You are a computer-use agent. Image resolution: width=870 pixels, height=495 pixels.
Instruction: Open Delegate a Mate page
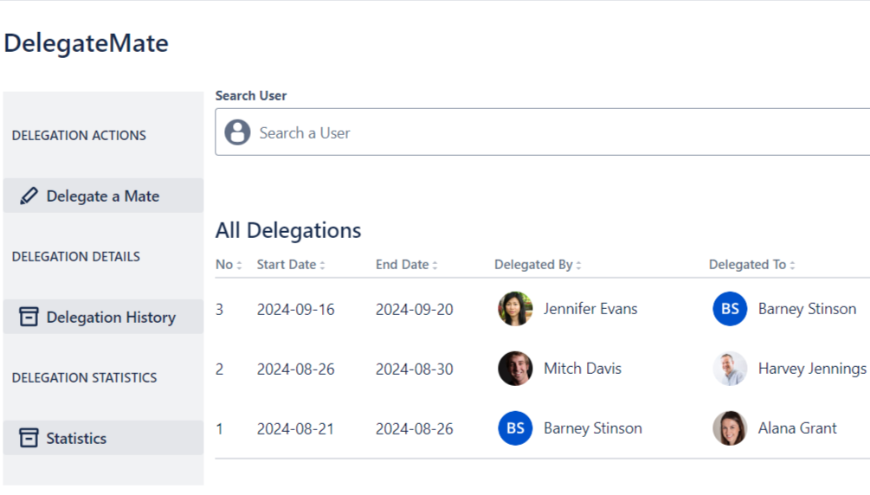(103, 196)
